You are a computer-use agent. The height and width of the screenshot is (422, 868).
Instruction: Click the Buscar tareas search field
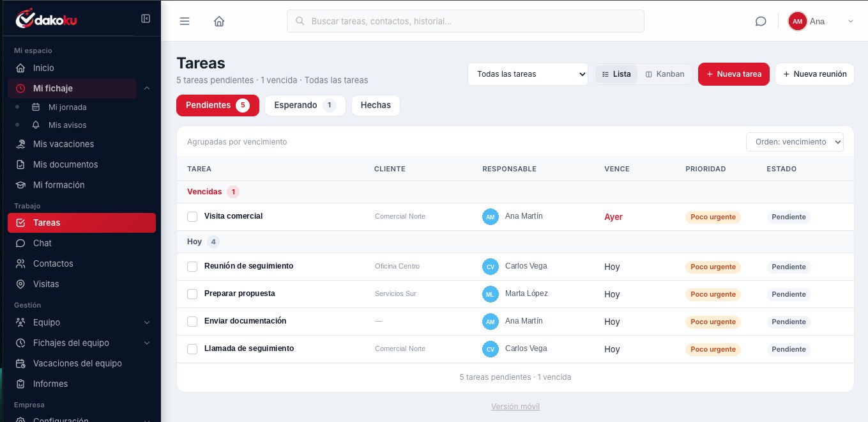pos(466,21)
